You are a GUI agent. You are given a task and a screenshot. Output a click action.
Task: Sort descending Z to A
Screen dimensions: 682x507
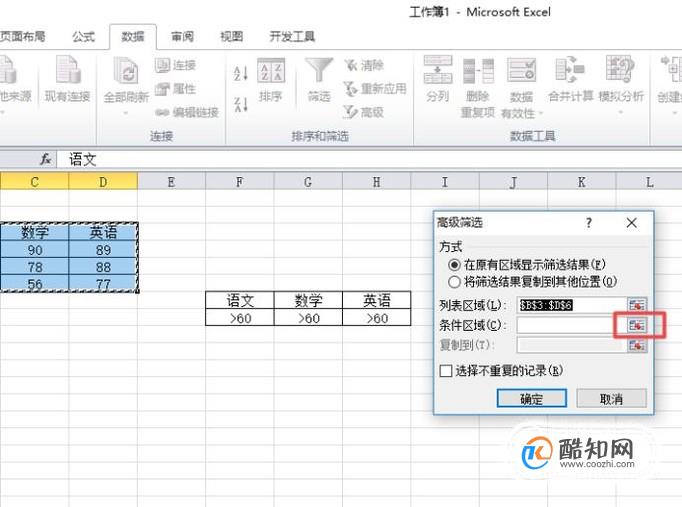click(241, 105)
